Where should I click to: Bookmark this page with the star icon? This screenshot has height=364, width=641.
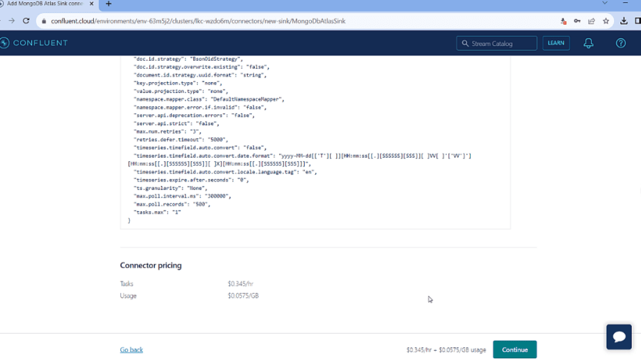pos(606,21)
